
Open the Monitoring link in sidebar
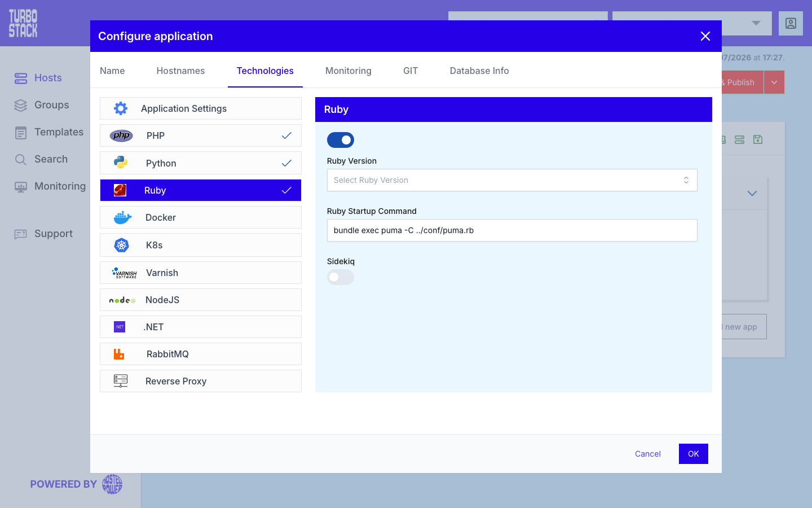click(60, 186)
